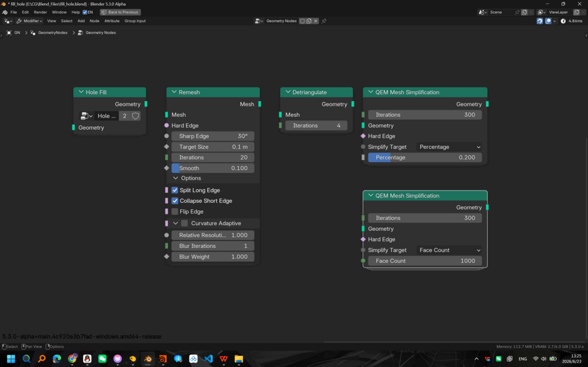The width and height of the screenshot is (588, 367).
Task: Uncheck Split Long Edge
Action: 175,191
